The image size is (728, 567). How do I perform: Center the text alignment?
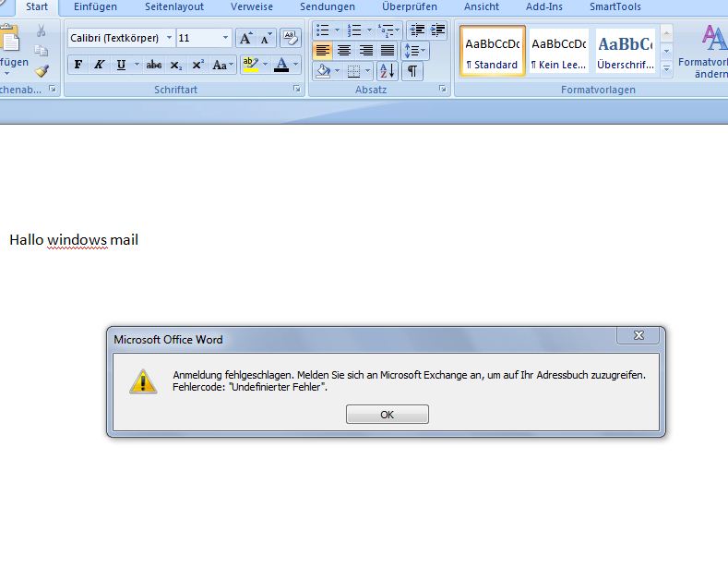344,50
